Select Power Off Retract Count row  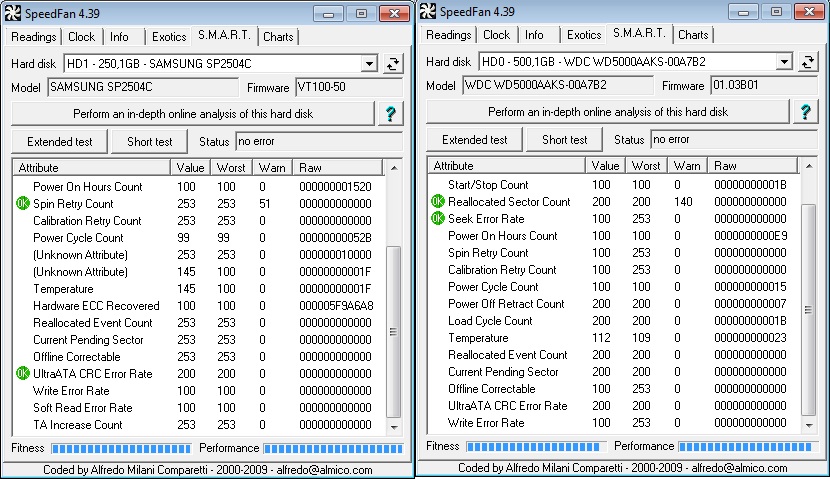click(614, 304)
